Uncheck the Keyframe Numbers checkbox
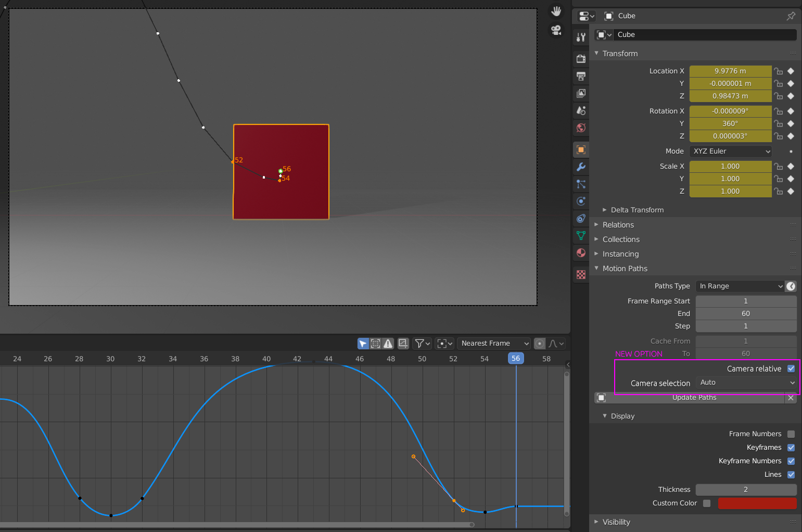This screenshot has width=802, height=532. coord(791,461)
